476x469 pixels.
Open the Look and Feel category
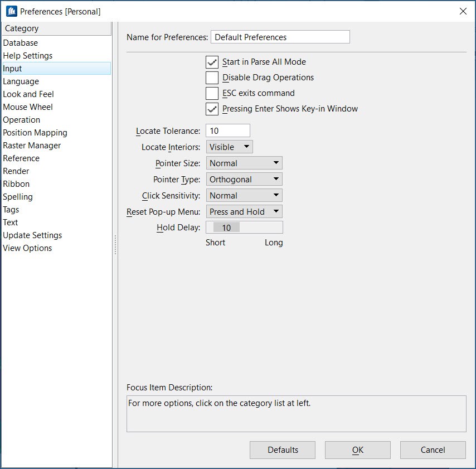(28, 94)
